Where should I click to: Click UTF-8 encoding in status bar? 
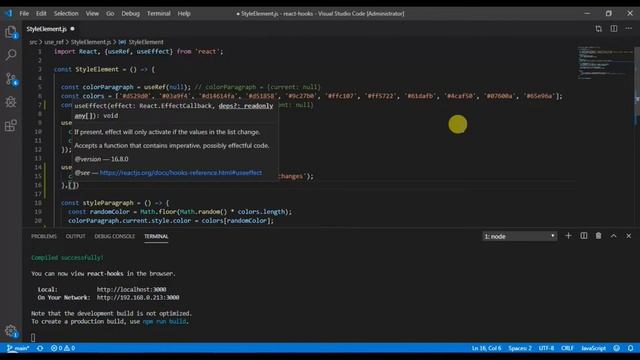coord(547,348)
